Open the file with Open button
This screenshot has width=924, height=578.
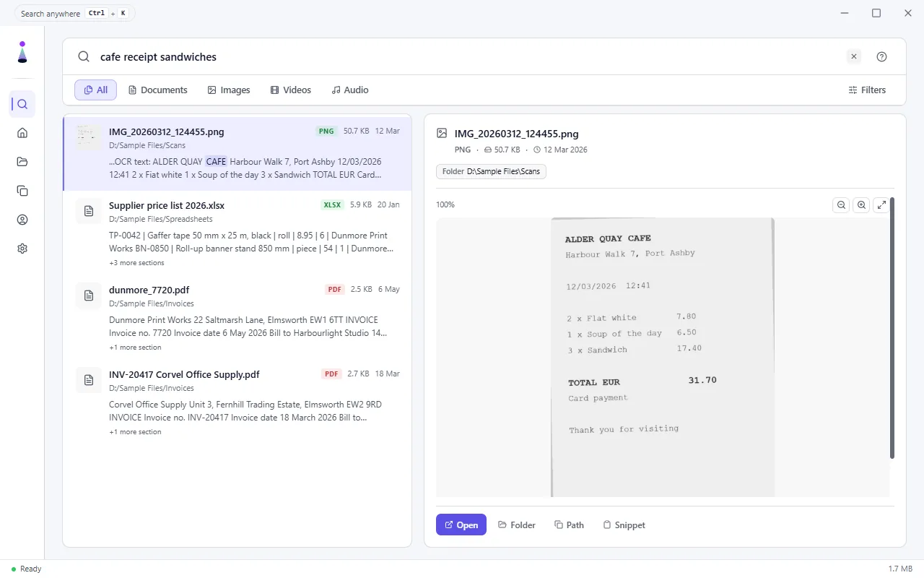tap(461, 525)
